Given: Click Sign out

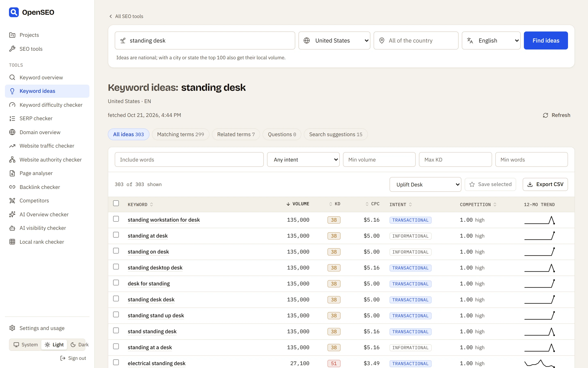Looking at the screenshot, I should tap(73, 358).
